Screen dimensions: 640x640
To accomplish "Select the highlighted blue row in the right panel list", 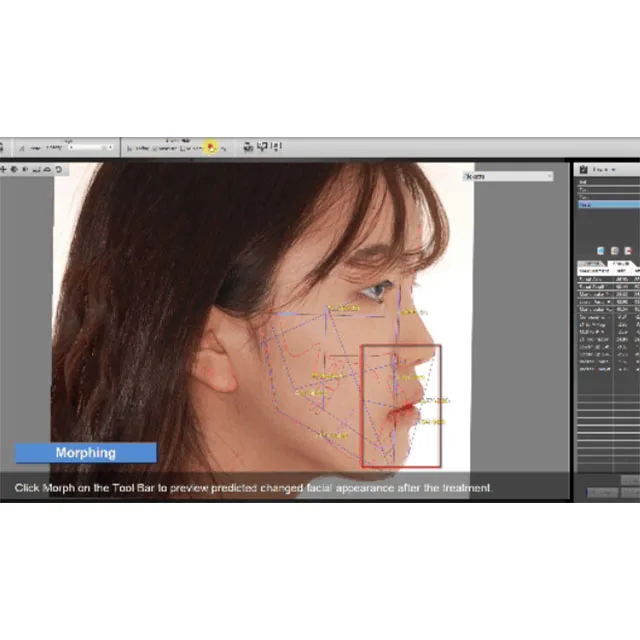I will point(608,205).
